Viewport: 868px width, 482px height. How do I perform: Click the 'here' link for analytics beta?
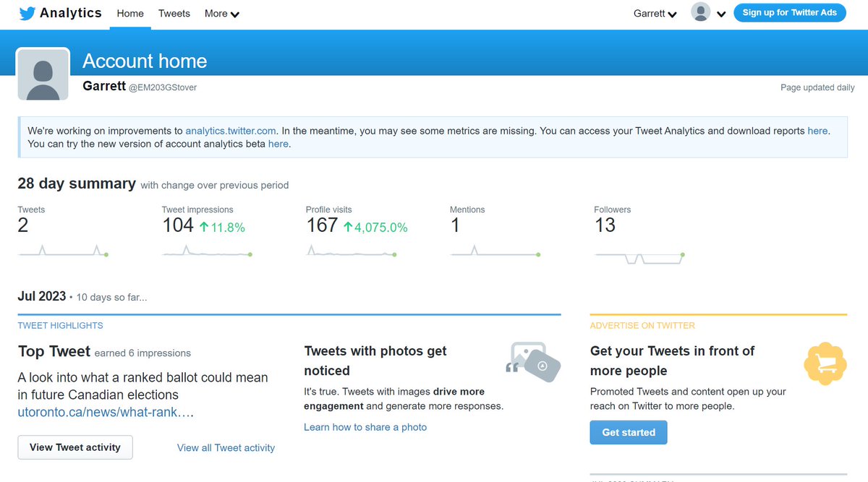point(278,144)
